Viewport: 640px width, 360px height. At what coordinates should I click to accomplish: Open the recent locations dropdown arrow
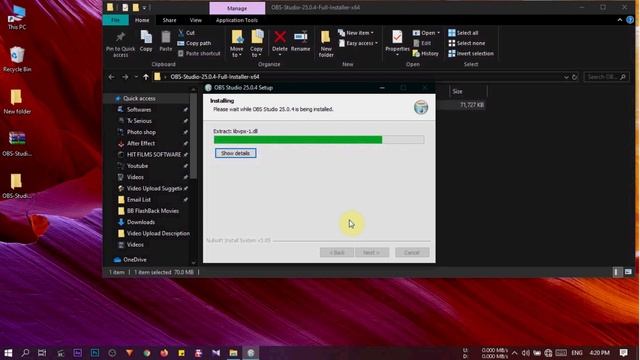136,77
